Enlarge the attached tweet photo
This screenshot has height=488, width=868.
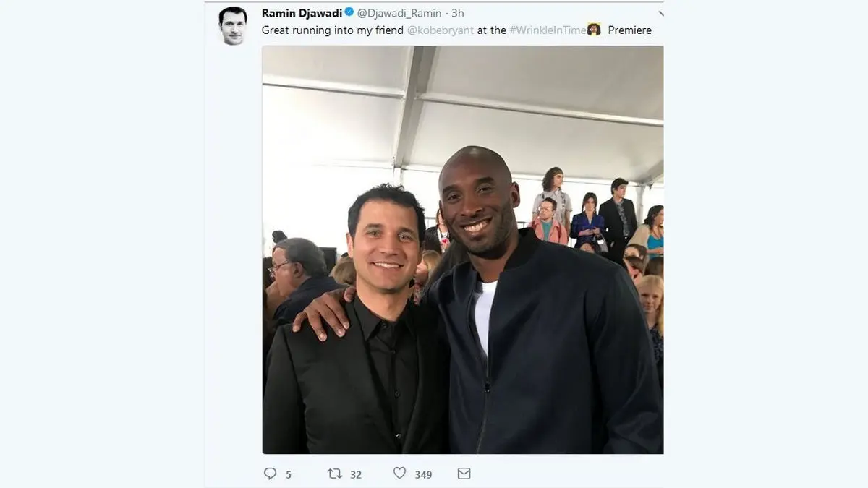(x=463, y=249)
